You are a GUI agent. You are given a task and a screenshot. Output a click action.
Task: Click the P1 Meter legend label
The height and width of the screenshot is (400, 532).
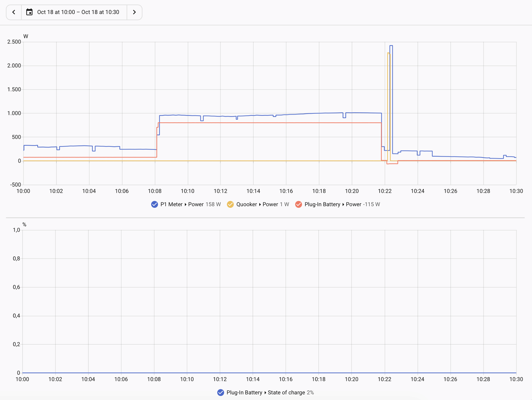click(x=171, y=204)
